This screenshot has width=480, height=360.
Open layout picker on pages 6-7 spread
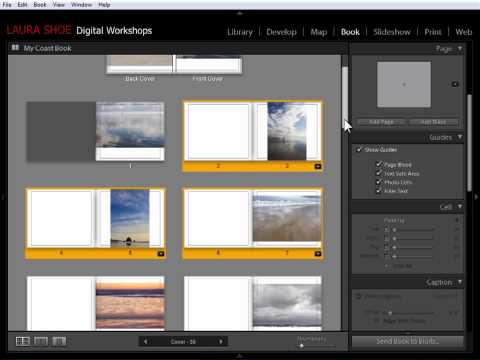pyautogui.click(x=318, y=254)
